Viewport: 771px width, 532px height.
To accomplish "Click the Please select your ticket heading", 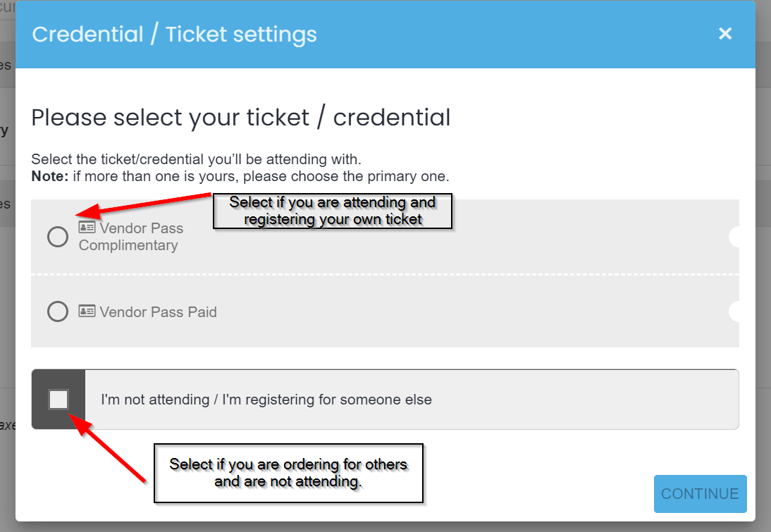I will (241, 118).
